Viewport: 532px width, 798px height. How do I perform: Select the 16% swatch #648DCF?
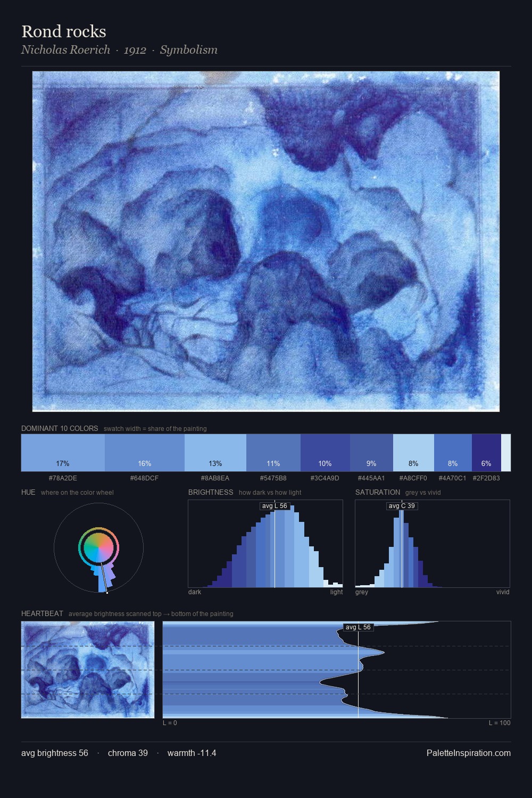[145, 453]
